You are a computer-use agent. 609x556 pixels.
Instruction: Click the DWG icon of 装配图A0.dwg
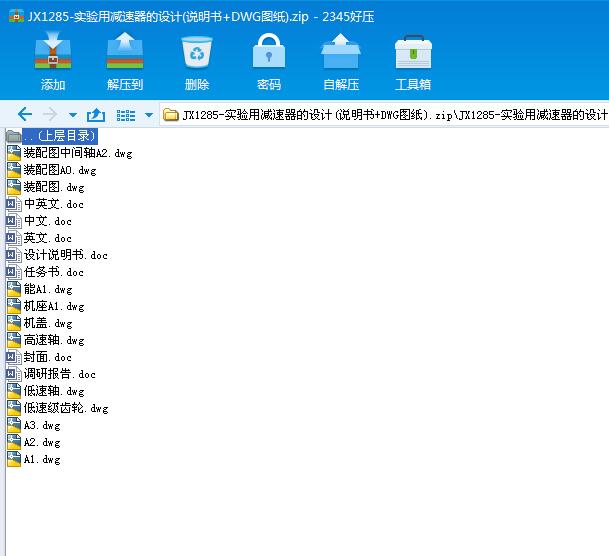pos(14,170)
